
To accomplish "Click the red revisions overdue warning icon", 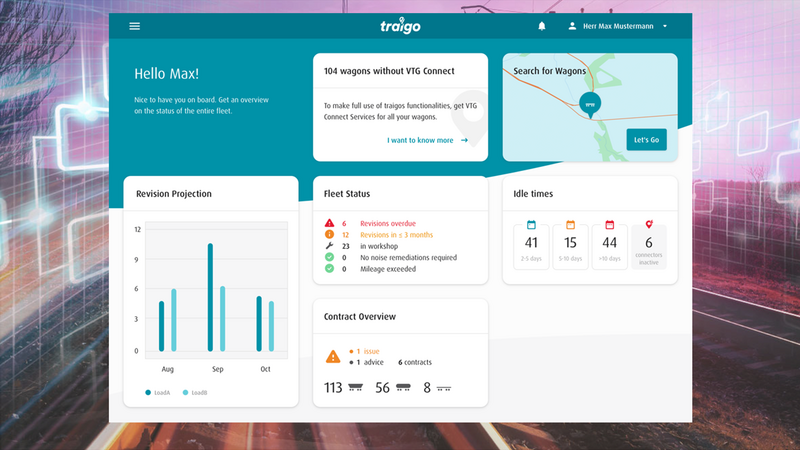I will [329, 223].
